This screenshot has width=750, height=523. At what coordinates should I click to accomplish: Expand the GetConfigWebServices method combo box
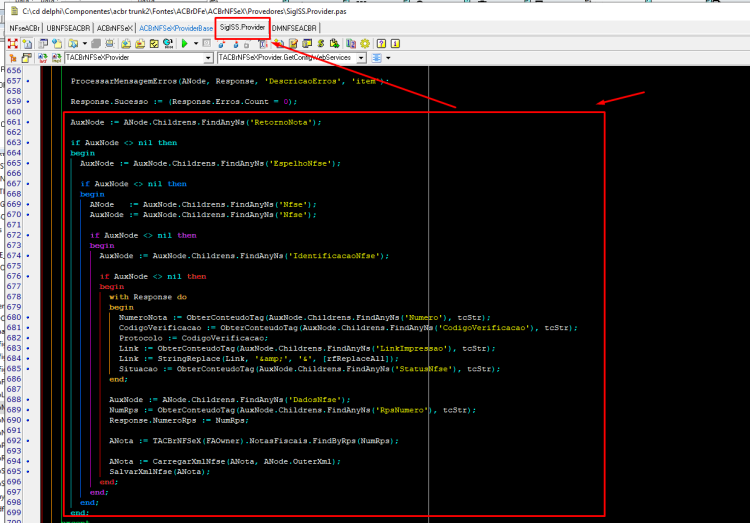pos(362,58)
